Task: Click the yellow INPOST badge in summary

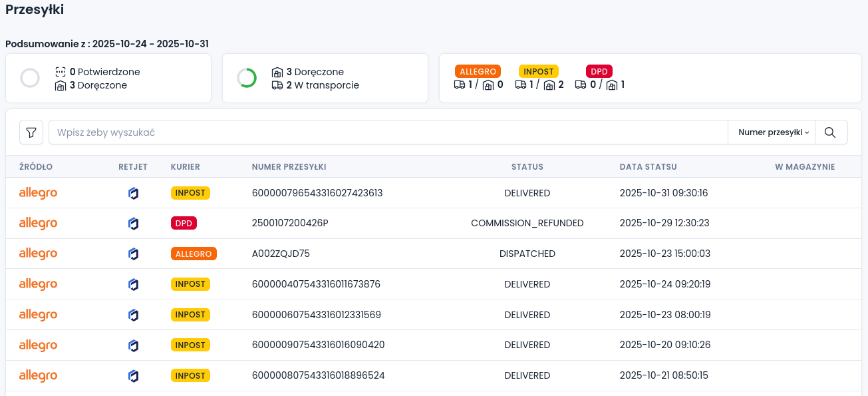Action: pos(538,71)
